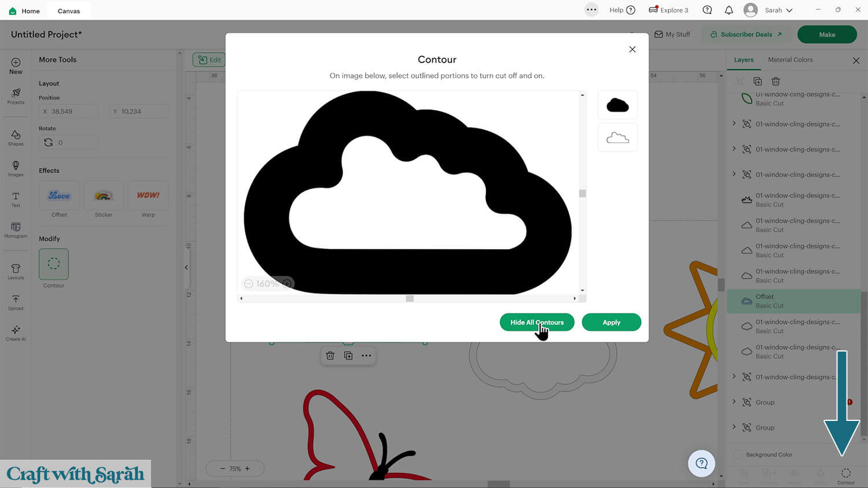Open the Layouts tool
Screen dimensions: 868x488
tap(16, 272)
